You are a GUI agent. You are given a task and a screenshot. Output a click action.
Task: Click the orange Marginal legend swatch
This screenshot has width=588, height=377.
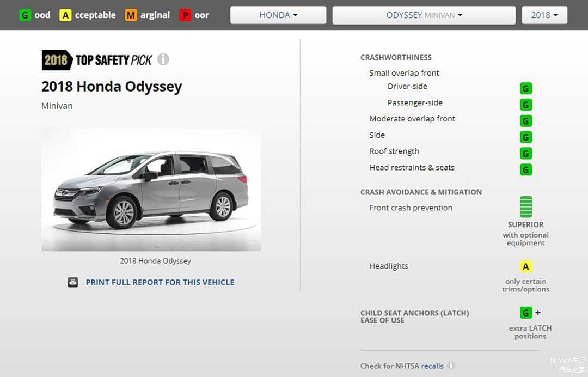pyautogui.click(x=131, y=15)
